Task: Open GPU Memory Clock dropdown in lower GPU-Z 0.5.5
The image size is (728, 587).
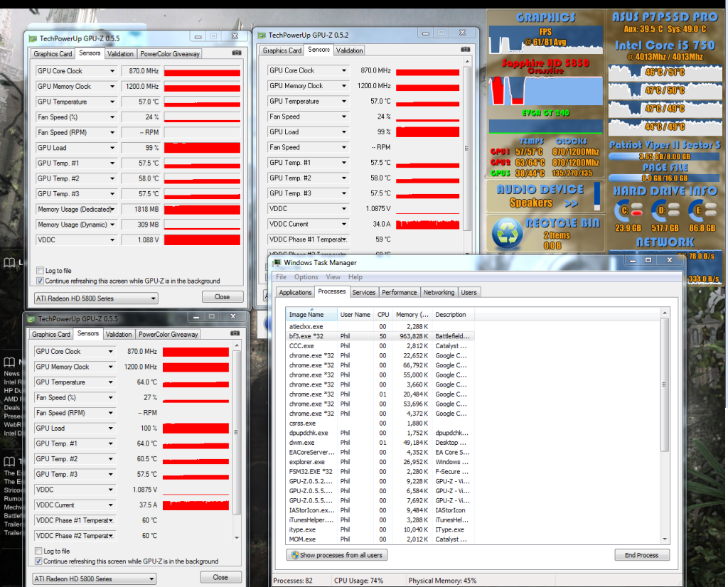Action: pyautogui.click(x=110, y=367)
